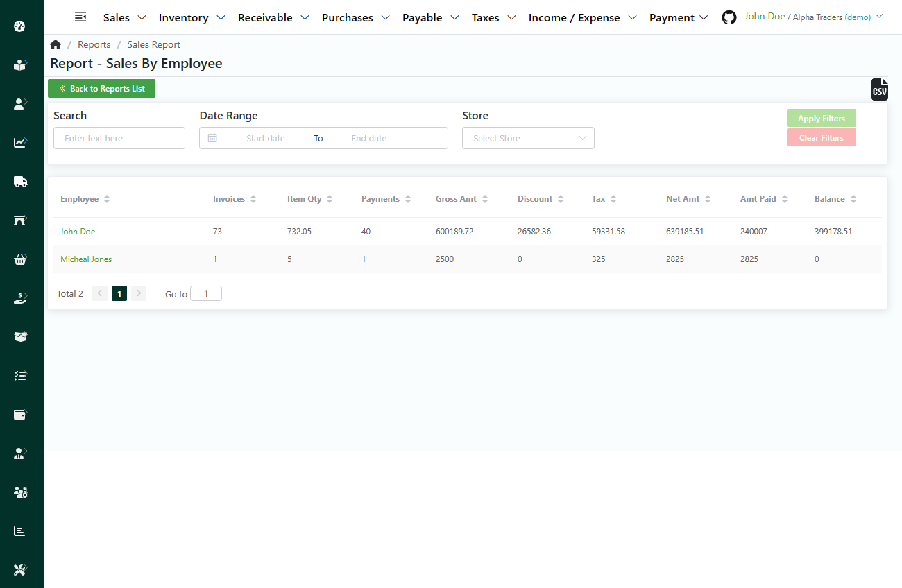
Task: Open the line chart sidebar icon
Action: pos(20,143)
